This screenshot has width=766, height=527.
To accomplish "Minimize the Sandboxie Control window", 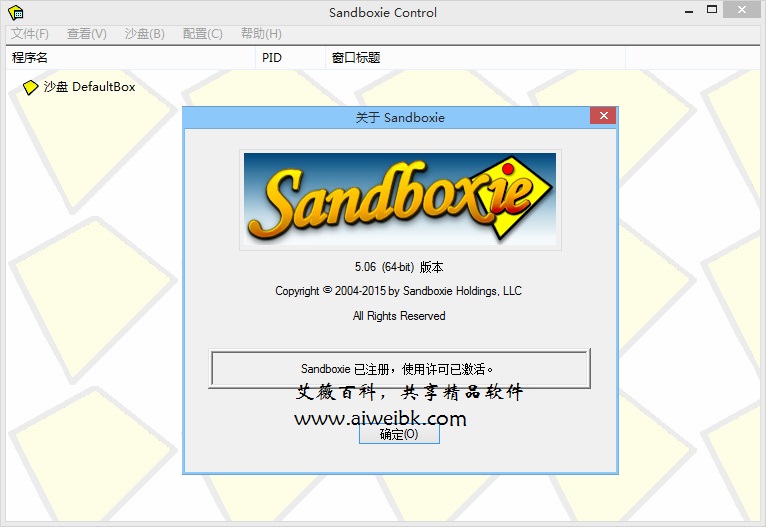I will click(x=689, y=10).
